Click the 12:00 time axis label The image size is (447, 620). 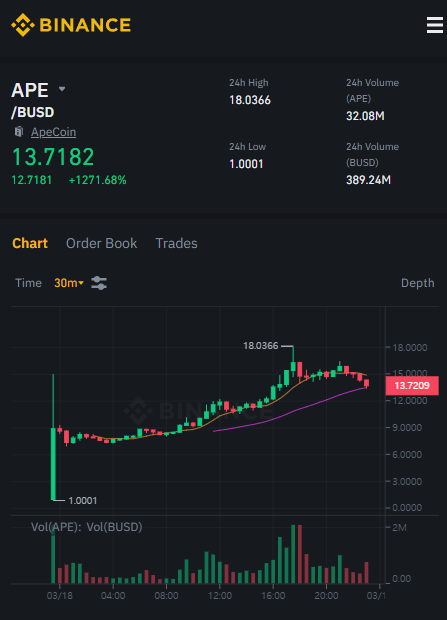[220, 595]
